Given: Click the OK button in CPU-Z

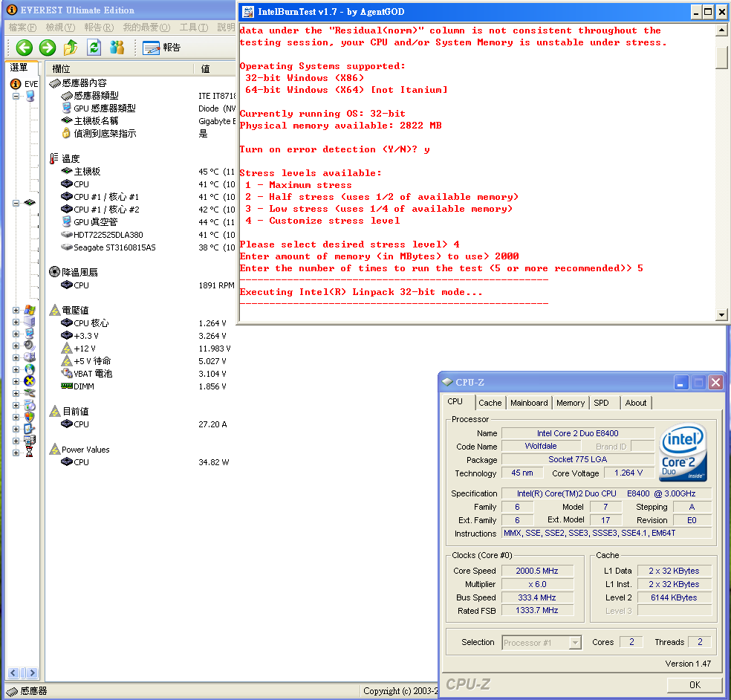Looking at the screenshot, I should click(694, 684).
